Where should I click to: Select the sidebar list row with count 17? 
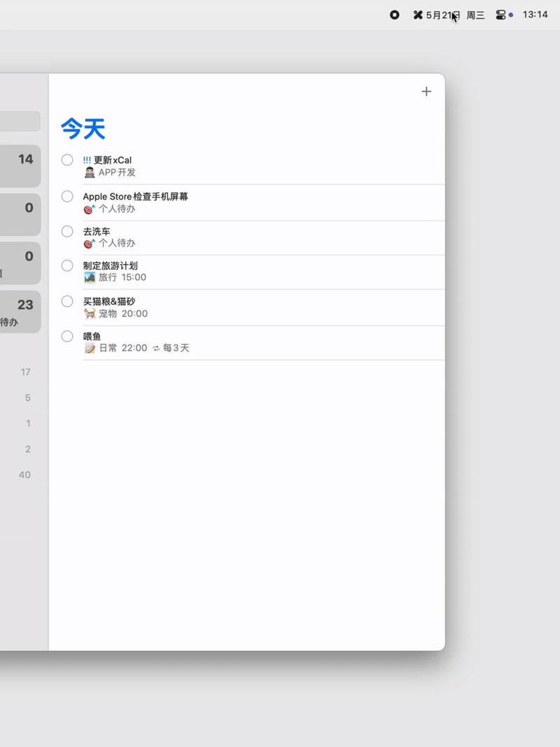pos(24,372)
